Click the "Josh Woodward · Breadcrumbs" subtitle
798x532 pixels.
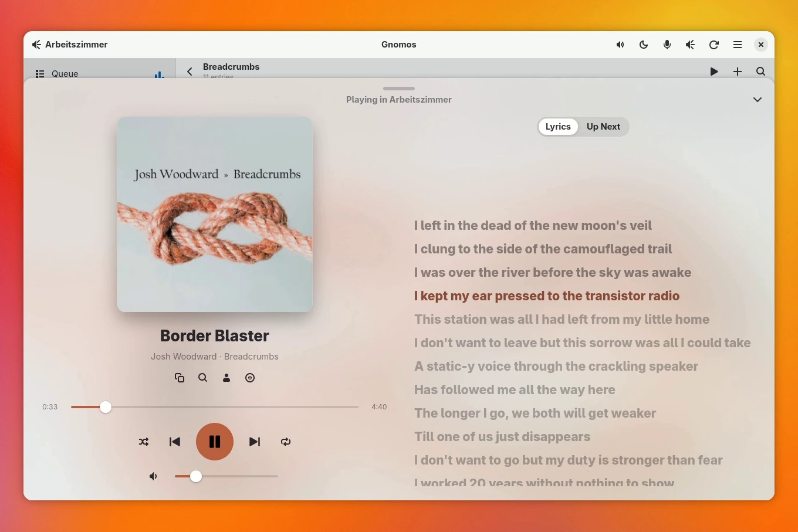tap(215, 357)
